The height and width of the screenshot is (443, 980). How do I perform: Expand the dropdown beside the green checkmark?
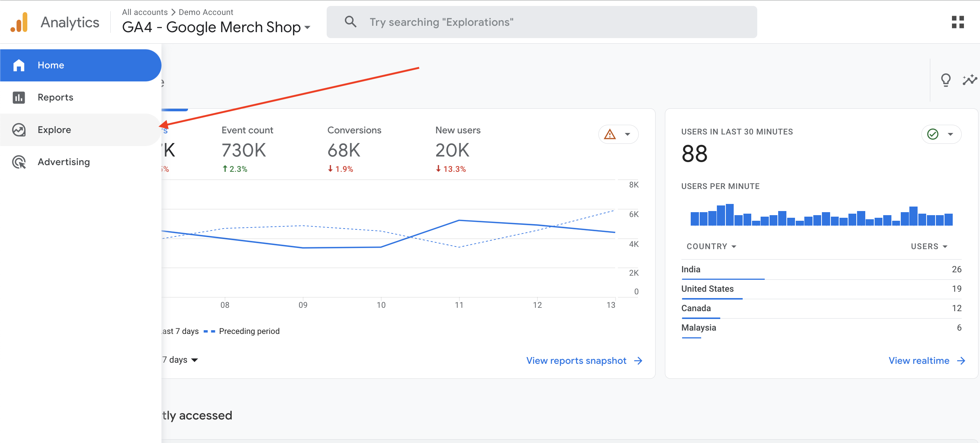pos(950,134)
